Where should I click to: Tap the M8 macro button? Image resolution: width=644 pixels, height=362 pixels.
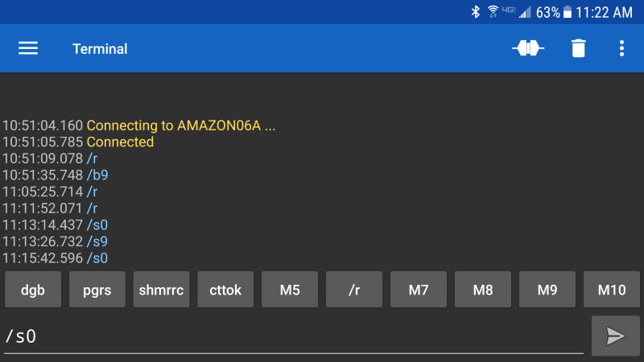[x=483, y=290]
